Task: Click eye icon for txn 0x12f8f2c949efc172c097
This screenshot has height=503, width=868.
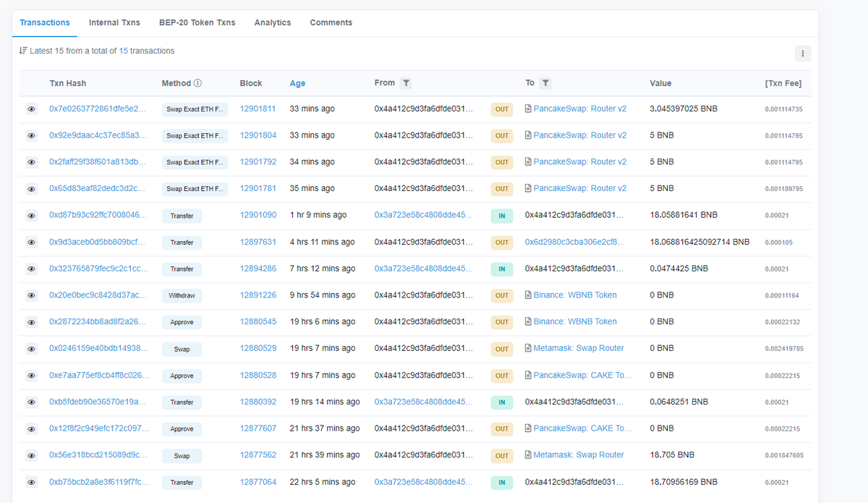Action: tap(31, 429)
